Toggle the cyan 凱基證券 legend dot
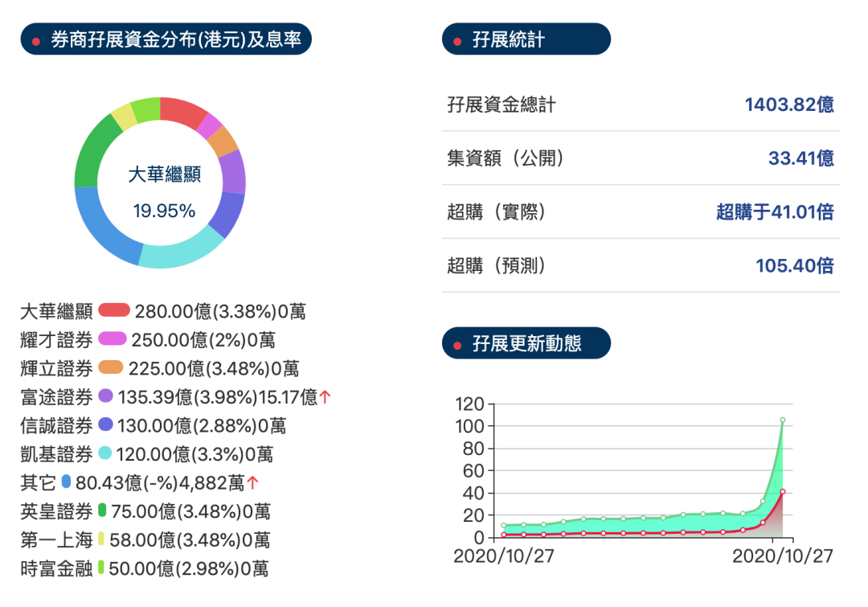 coord(105,454)
